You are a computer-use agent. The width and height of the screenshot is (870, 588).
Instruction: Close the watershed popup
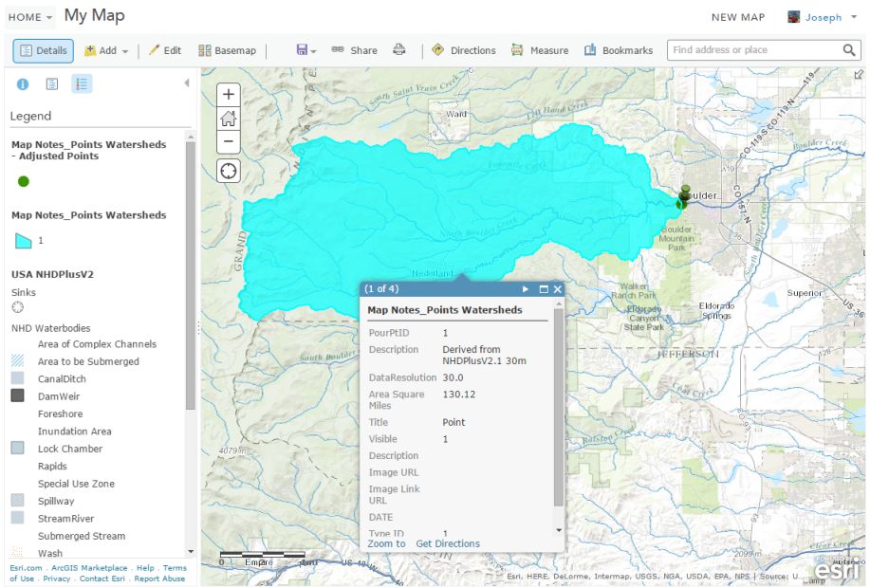click(x=558, y=289)
